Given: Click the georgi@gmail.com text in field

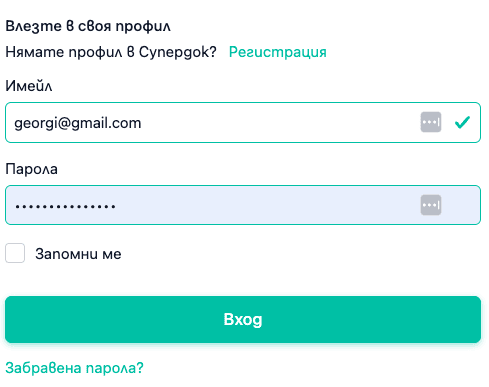Looking at the screenshot, I should 78,123.
